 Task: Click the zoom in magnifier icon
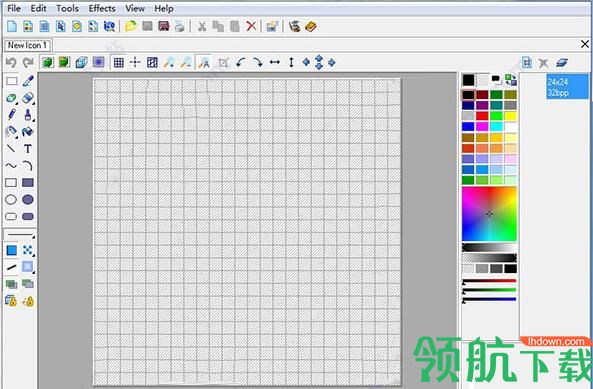[x=169, y=62]
